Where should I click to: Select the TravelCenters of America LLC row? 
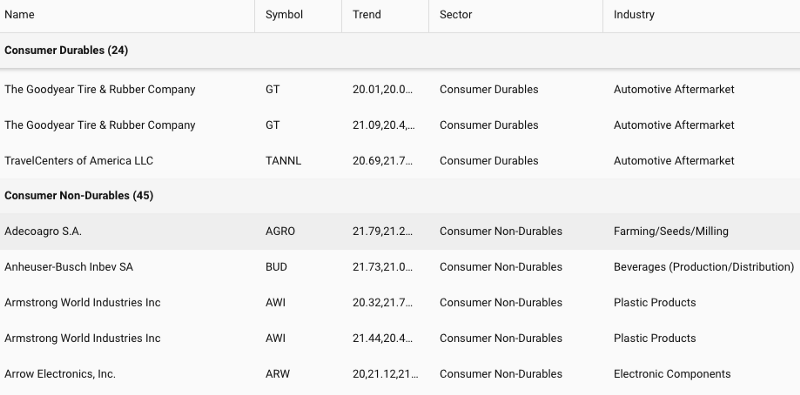tap(400, 161)
